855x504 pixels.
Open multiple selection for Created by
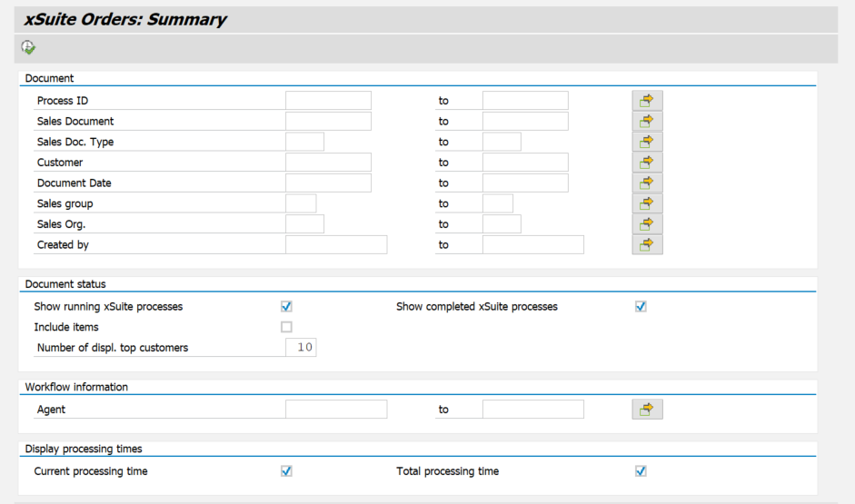[x=647, y=244]
